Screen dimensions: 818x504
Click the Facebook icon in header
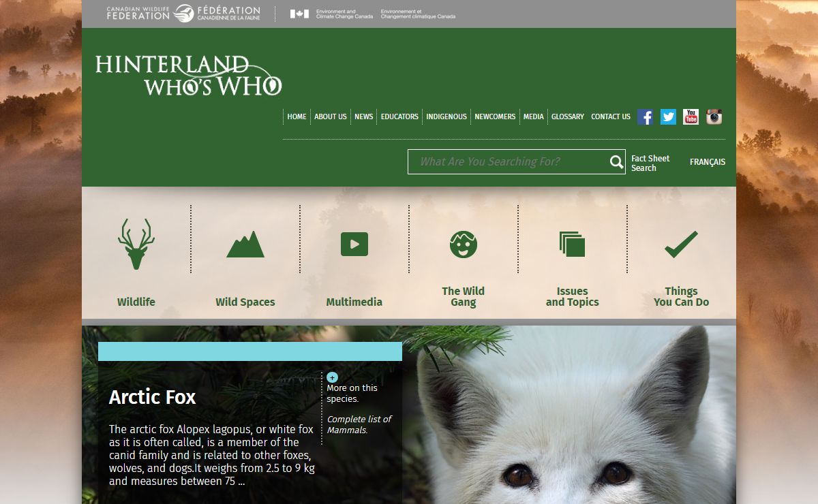645,117
